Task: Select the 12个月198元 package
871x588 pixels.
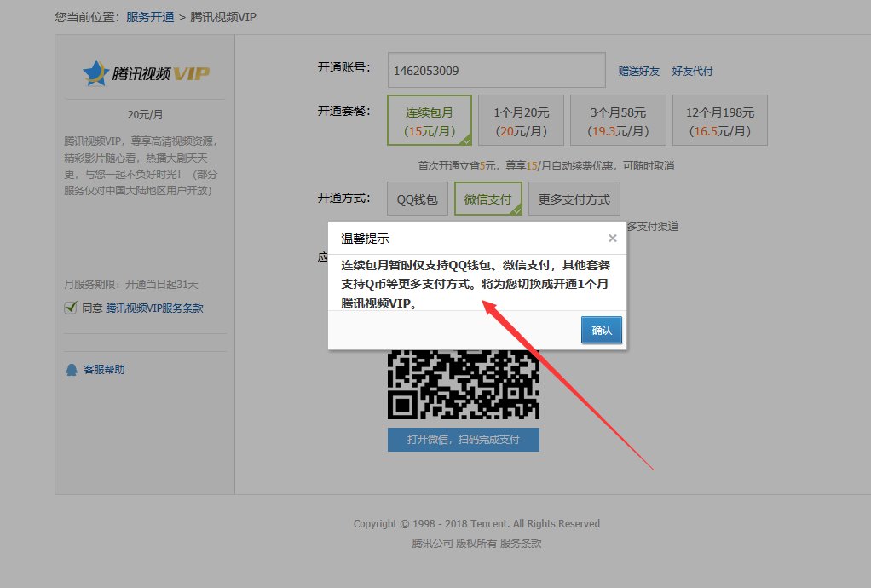Action: (720, 120)
